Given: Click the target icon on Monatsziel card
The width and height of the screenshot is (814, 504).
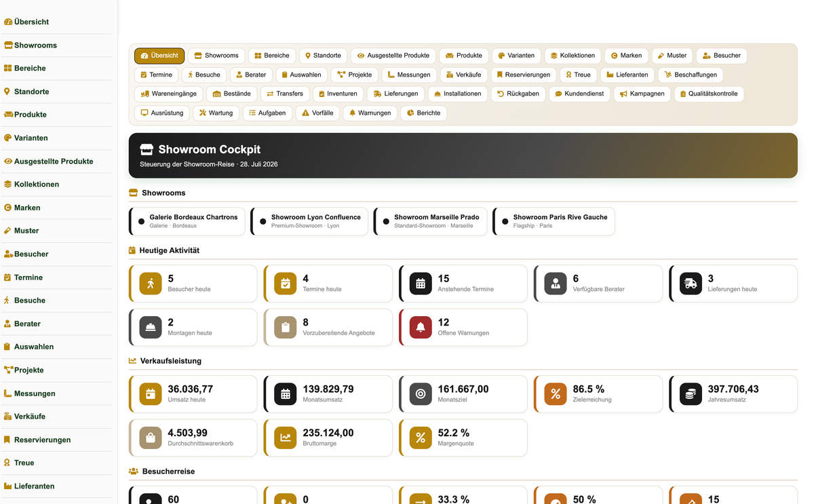Looking at the screenshot, I should [421, 394].
